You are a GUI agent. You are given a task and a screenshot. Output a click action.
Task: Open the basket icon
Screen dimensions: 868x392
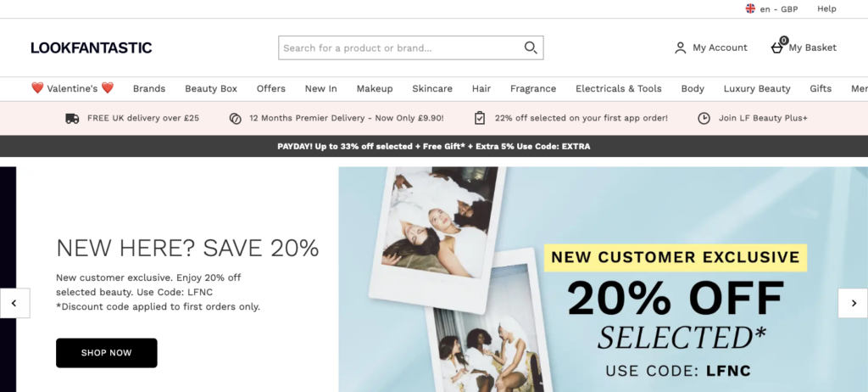pyautogui.click(x=777, y=48)
